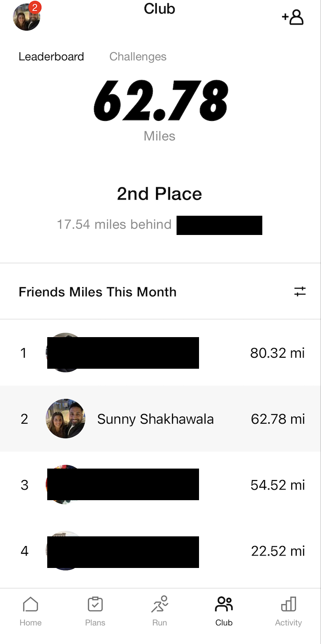Tap the Run runner icon
The height and width of the screenshot is (644, 321).
(x=160, y=605)
